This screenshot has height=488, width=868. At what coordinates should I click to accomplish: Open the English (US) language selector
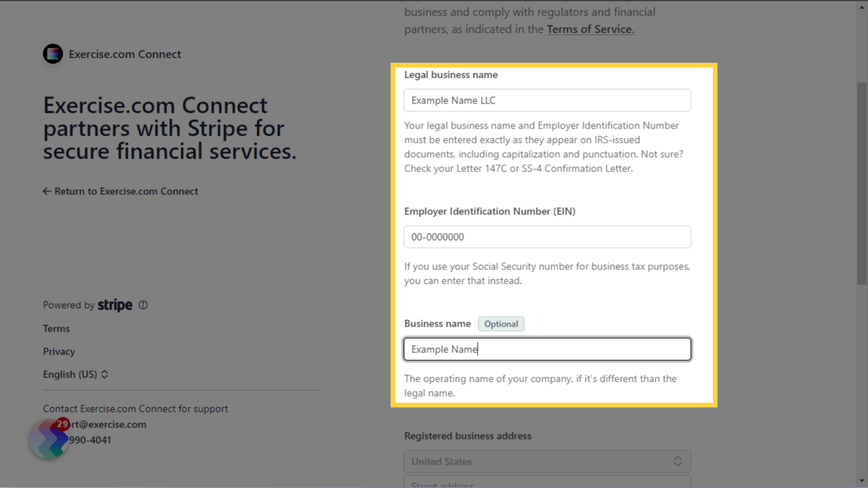coord(76,374)
